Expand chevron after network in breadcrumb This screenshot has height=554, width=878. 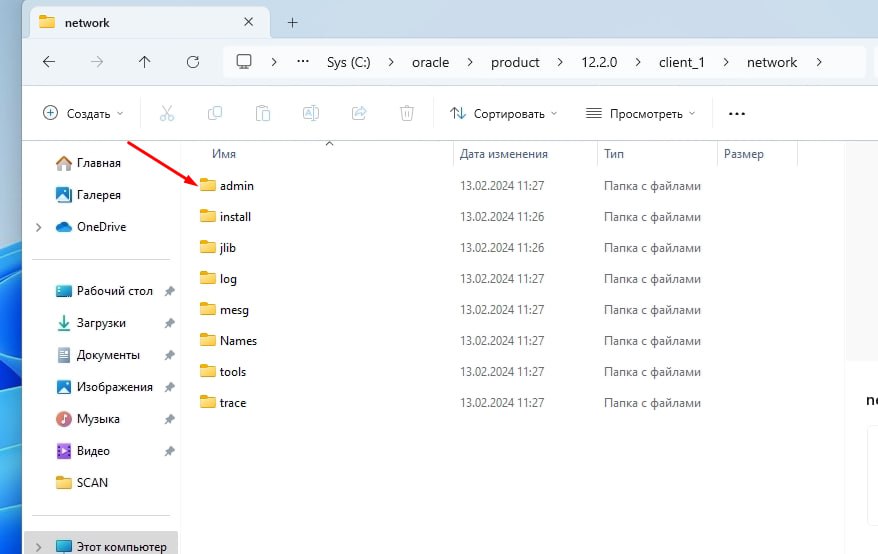[x=819, y=62]
